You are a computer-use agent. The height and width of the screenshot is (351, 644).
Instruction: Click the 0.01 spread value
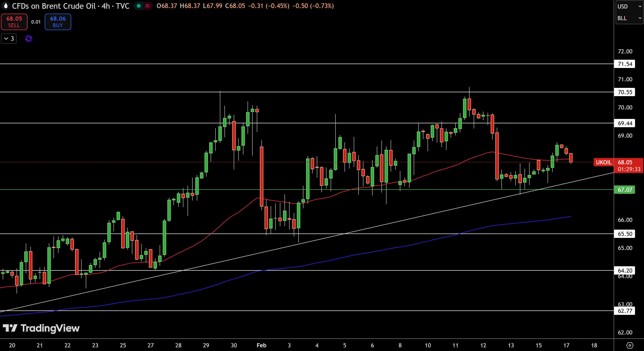click(x=36, y=22)
